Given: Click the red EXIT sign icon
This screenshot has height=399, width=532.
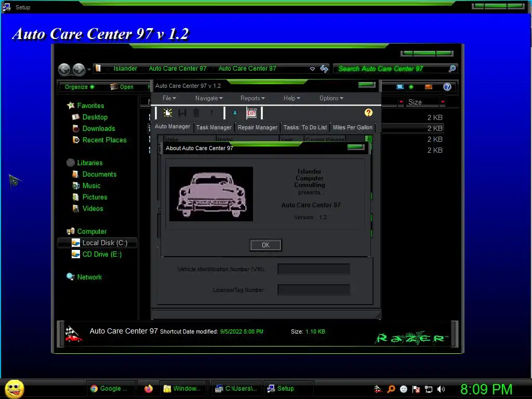Looking at the screenshot, I should coord(251,113).
